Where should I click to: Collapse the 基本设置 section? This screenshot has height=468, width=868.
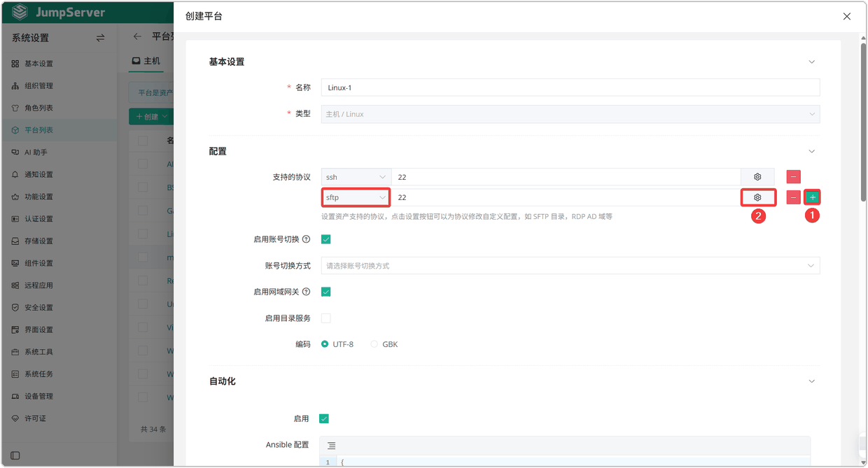point(812,62)
